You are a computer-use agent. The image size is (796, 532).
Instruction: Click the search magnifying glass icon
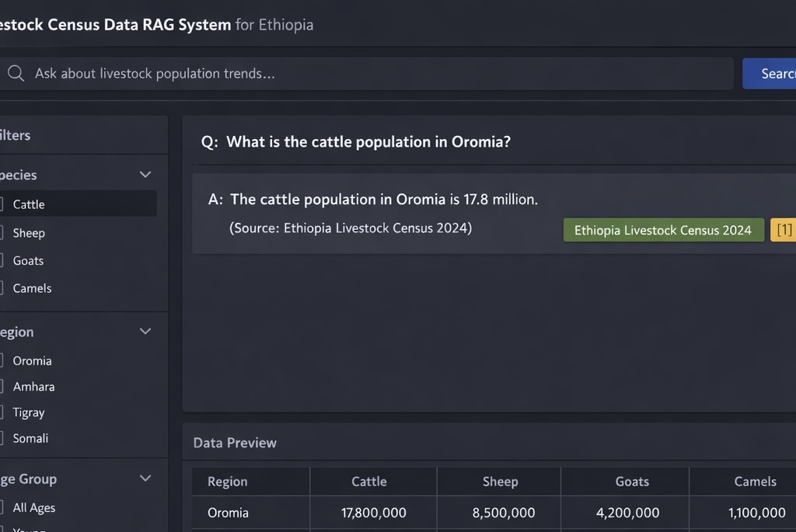[x=16, y=73]
